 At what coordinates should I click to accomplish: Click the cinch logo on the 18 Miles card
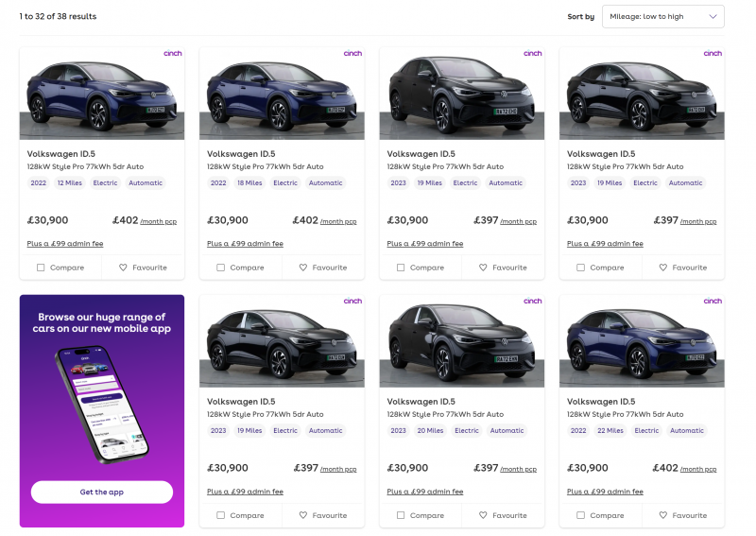352,54
